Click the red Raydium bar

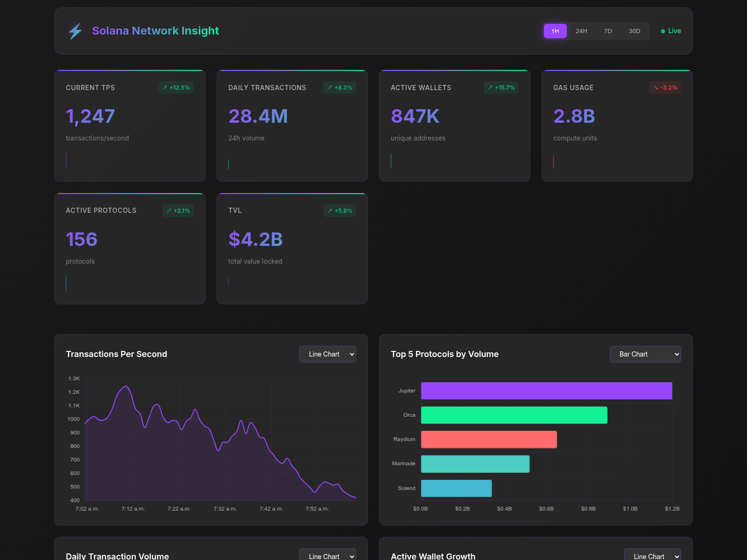point(489,439)
